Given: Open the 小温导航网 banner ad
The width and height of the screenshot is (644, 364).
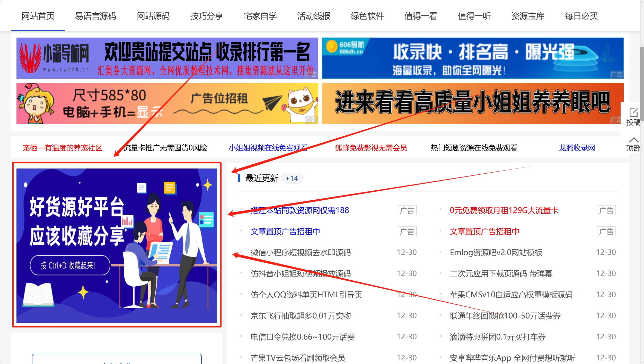Looking at the screenshot, I should point(167,58).
